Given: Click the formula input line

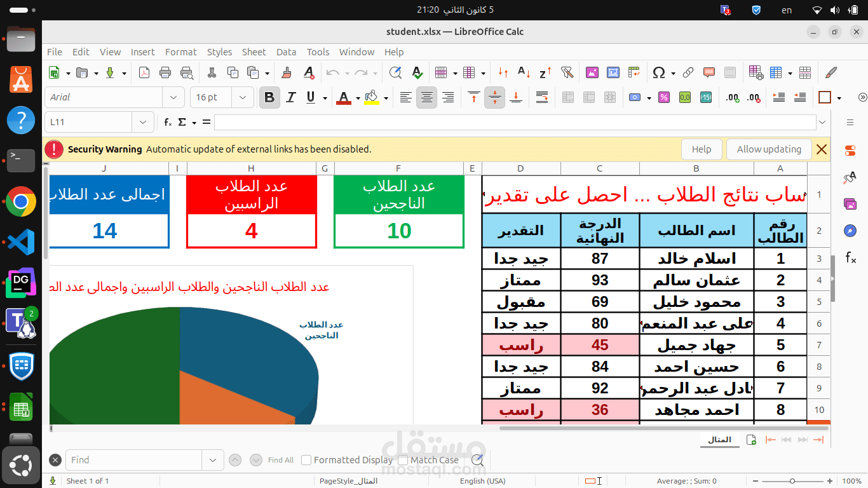Looking at the screenshot, I should 515,122.
